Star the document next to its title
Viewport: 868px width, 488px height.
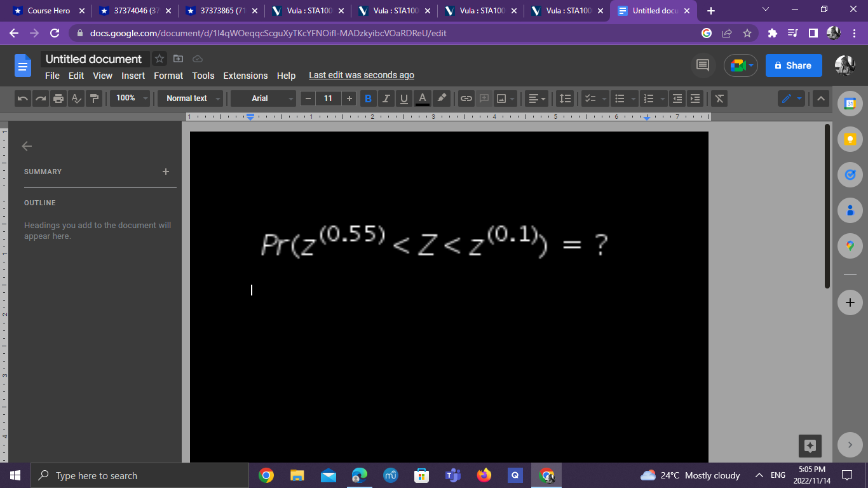(x=159, y=58)
